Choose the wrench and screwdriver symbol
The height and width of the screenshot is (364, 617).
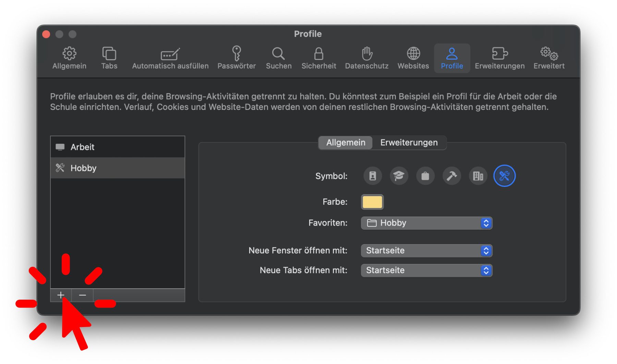click(x=504, y=176)
